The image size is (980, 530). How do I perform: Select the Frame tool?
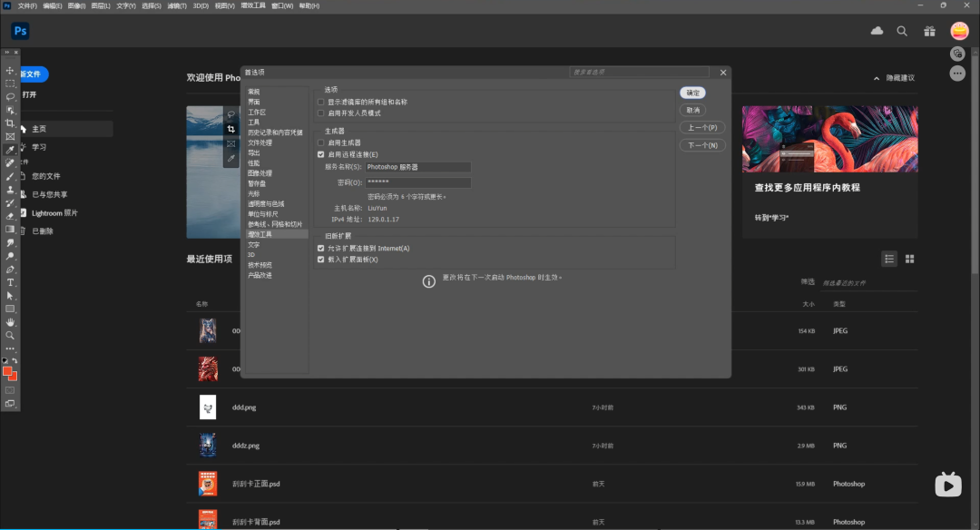pyautogui.click(x=10, y=136)
